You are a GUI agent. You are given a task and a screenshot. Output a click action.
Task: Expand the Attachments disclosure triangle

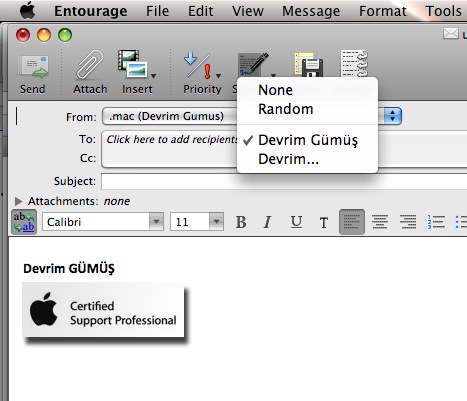point(18,201)
